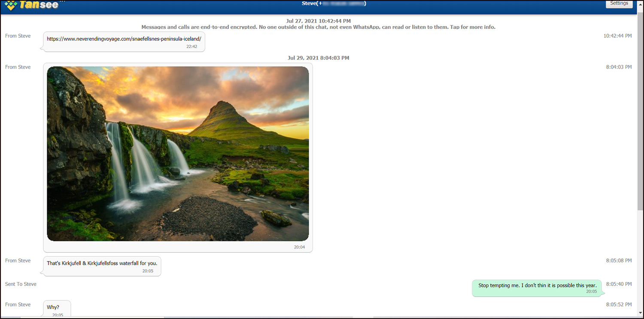Open the Kirkjufell waterfall photo
The image size is (644, 319).
[x=178, y=153]
